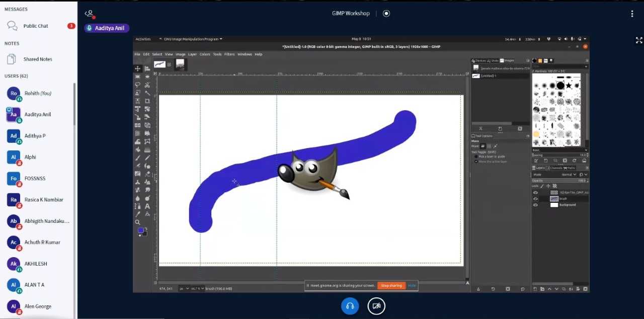Open the Filters menu
Image resolution: width=644 pixels, height=319 pixels.
[x=229, y=54]
